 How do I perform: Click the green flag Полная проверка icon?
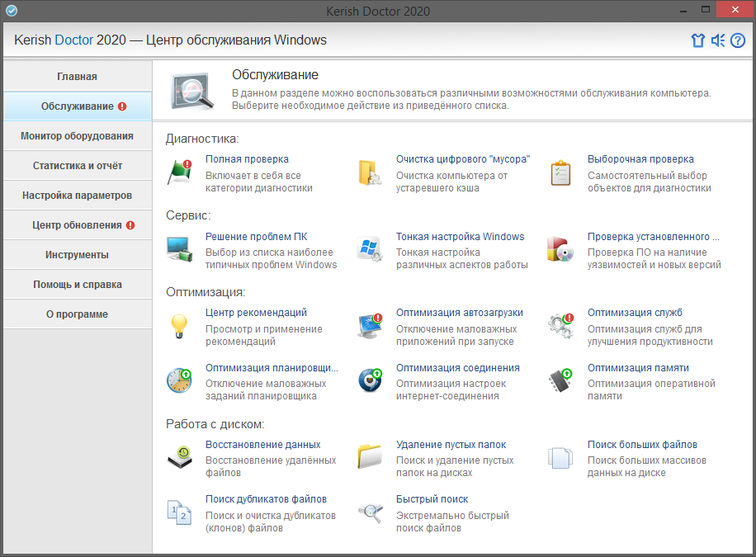180,172
